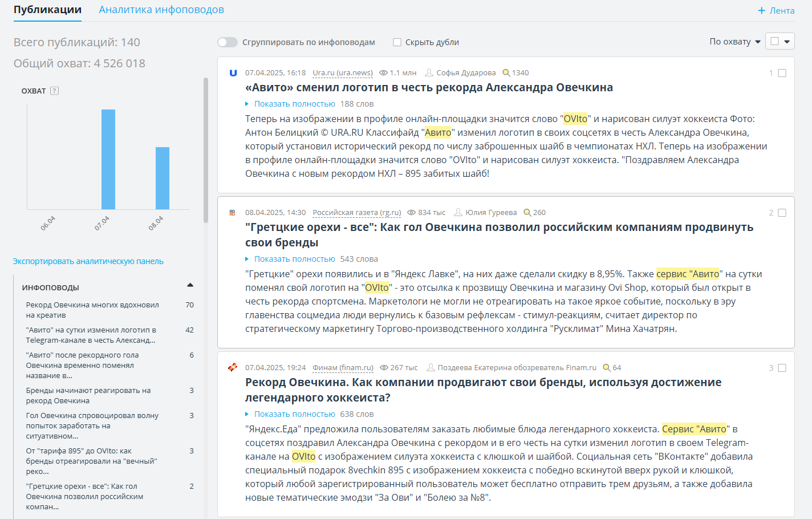812x519 pixels.
Task: Click the 07.04 bar in the ОХВАТ chart
Action: coord(108,159)
